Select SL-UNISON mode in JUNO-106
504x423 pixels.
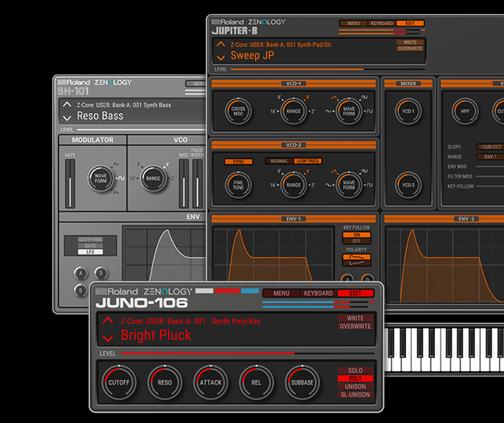pos(355,394)
